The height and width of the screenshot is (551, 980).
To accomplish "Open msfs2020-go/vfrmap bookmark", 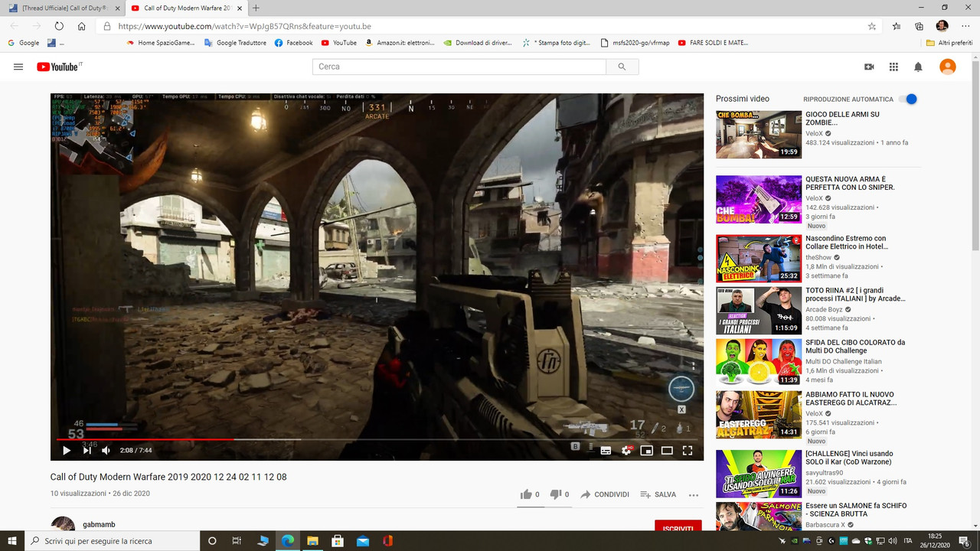I will 635,43.
